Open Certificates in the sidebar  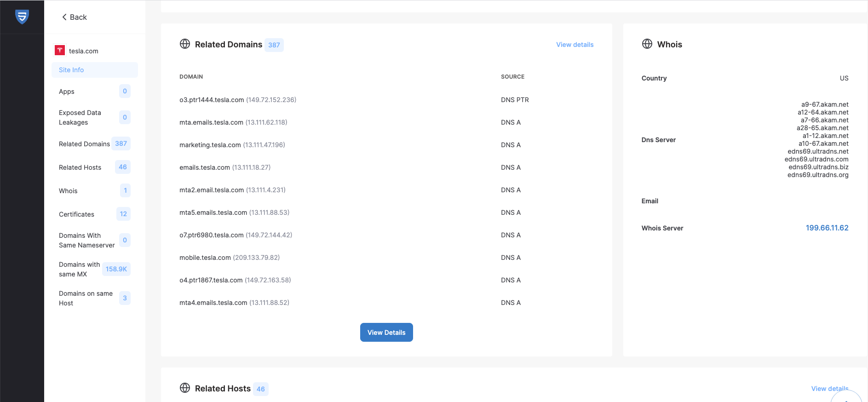pyautogui.click(x=95, y=214)
